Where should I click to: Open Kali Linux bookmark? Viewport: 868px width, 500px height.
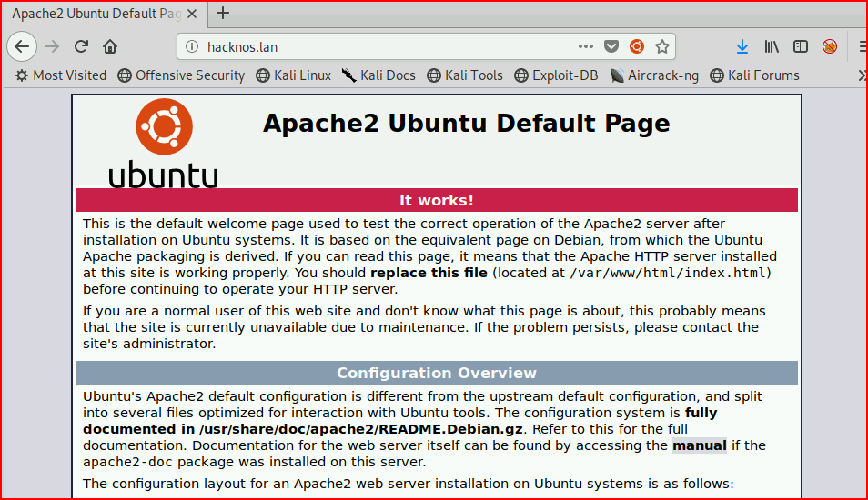pyautogui.click(x=293, y=75)
